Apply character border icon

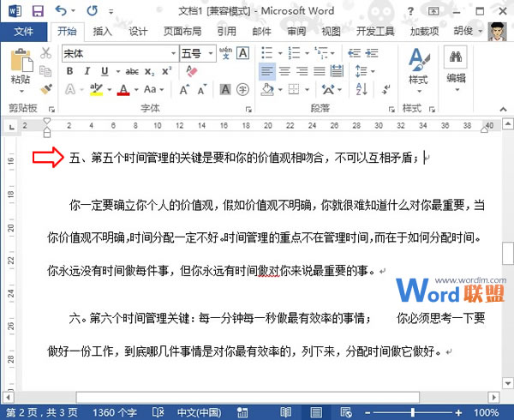tap(243, 53)
